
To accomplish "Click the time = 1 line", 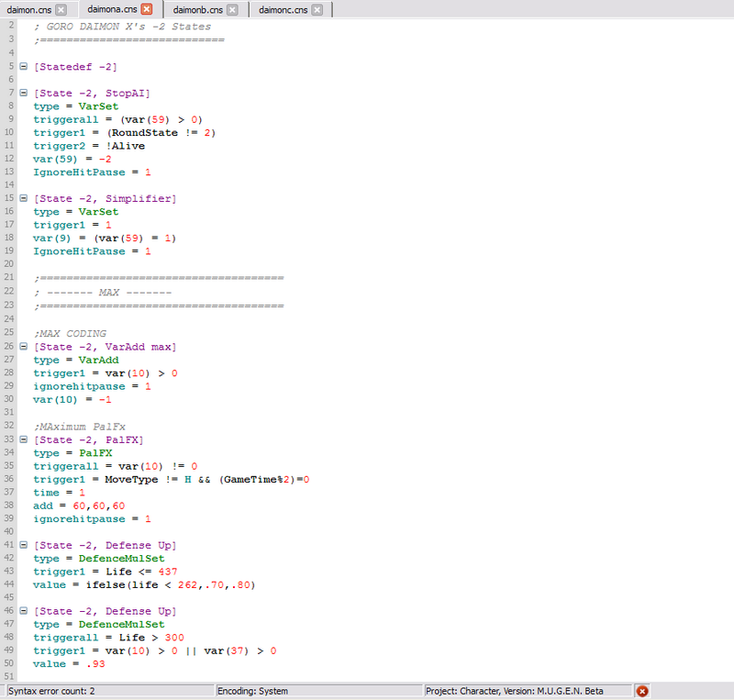I will [59, 493].
